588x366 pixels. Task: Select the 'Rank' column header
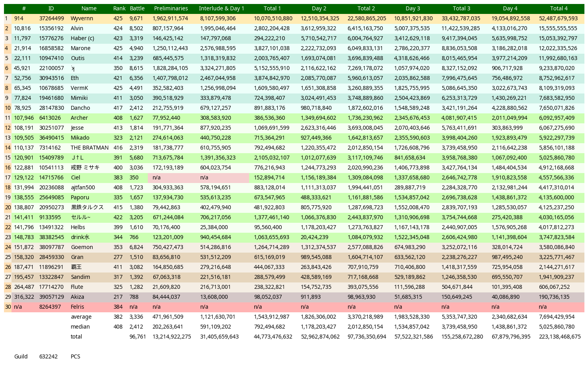pyautogui.click(x=119, y=8)
